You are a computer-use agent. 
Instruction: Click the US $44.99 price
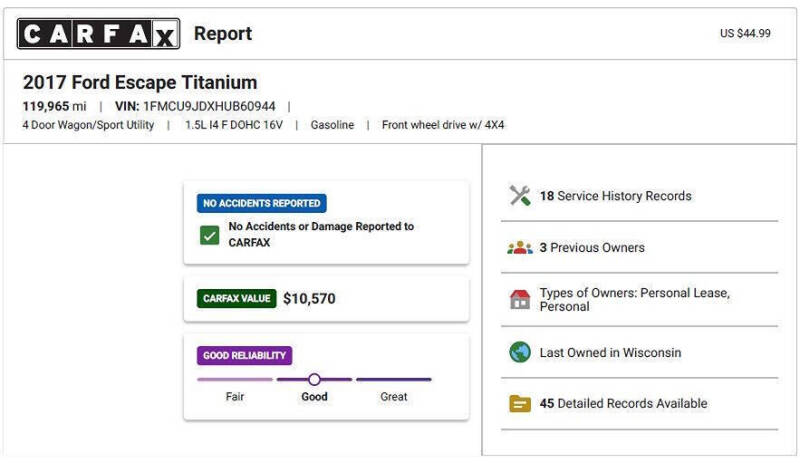[x=745, y=33]
